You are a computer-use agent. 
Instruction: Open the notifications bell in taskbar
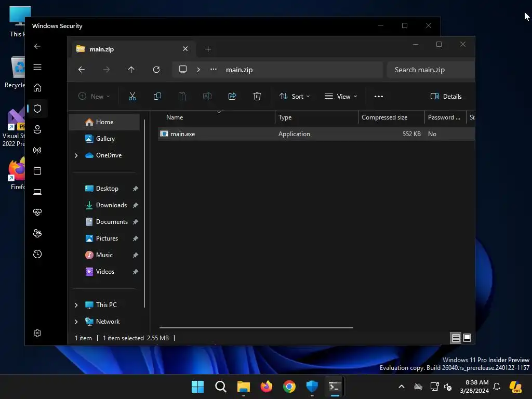pyautogui.click(x=497, y=387)
